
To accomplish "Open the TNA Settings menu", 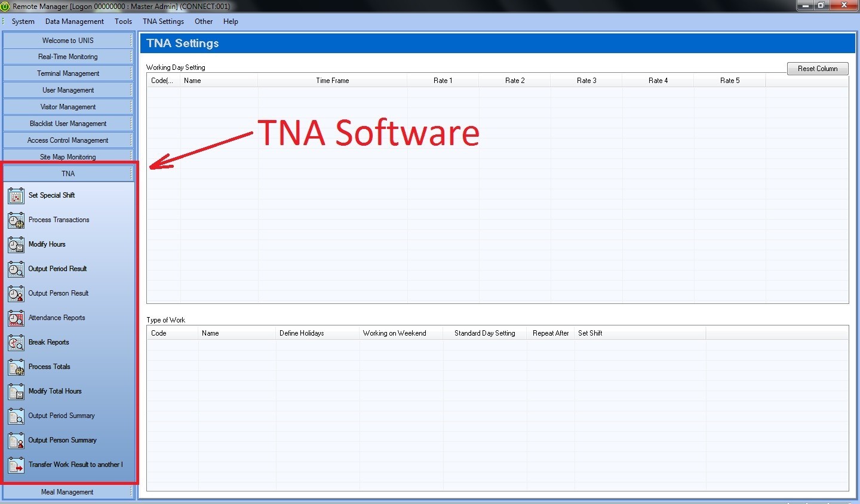I will pyautogui.click(x=163, y=21).
